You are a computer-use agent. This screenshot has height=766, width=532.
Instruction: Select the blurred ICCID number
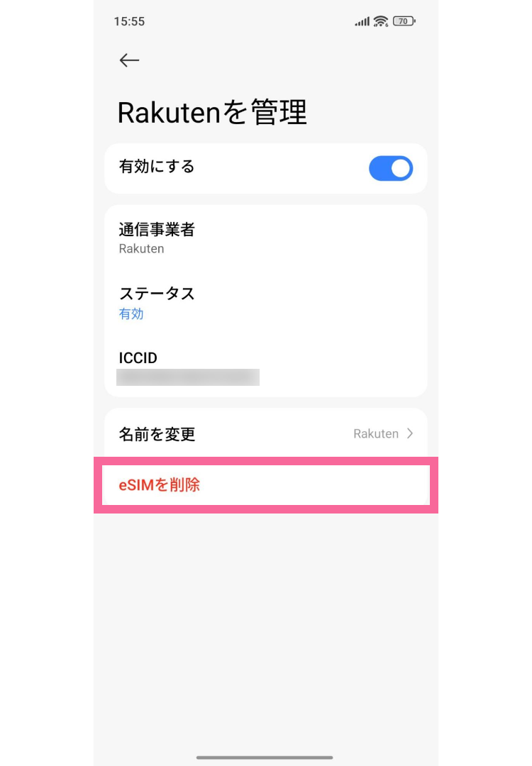[188, 377]
